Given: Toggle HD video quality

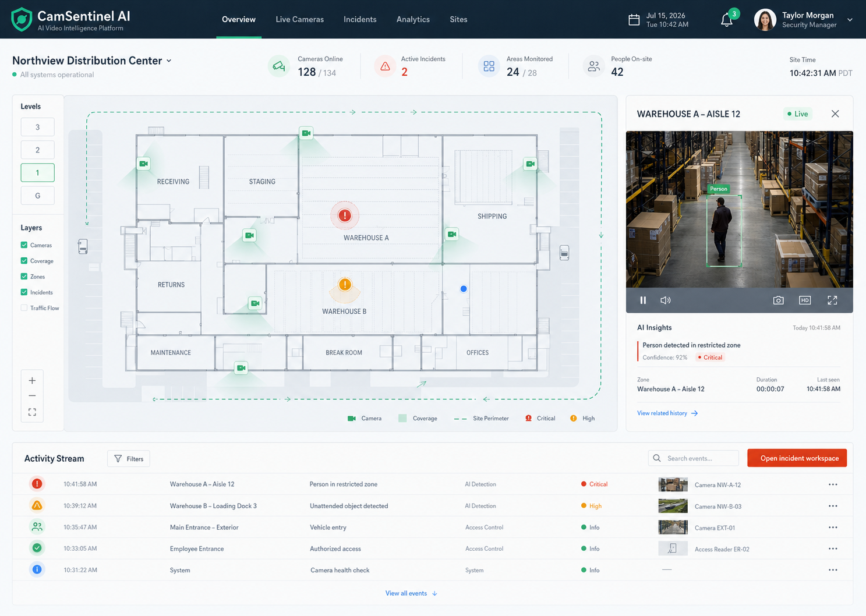Looking at the screenshot, I should pyautogui.click(x=805, y=300).
